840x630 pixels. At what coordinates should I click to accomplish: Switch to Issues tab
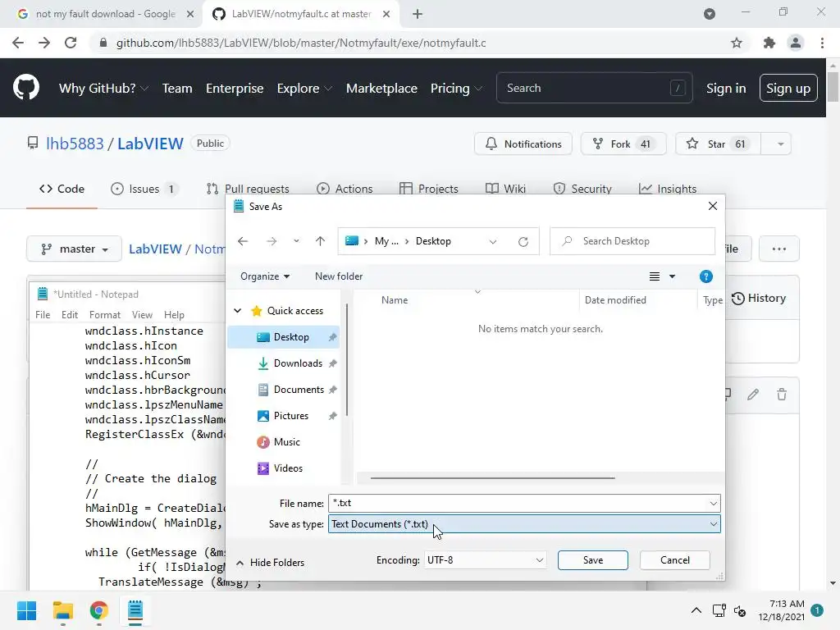[x=144, y=189]
